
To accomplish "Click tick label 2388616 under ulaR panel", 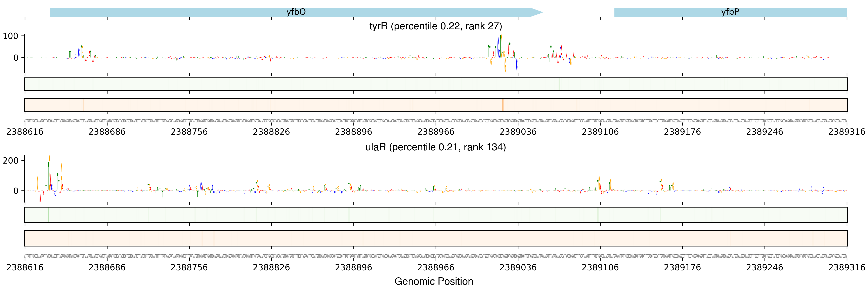I will (25, 268).
